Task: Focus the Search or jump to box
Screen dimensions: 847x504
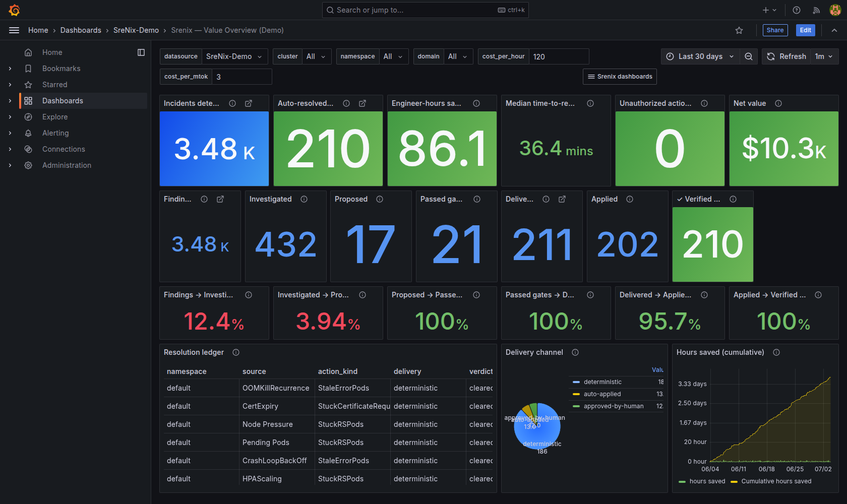Action: tap(426, 10)
